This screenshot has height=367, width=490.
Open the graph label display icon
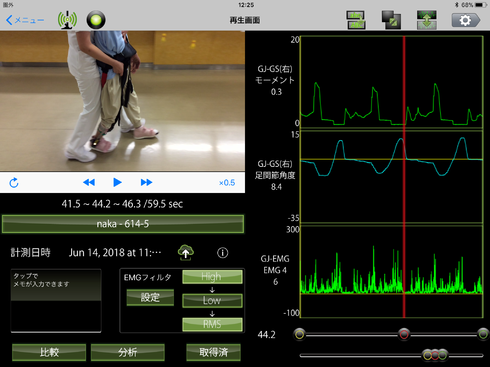356,20
